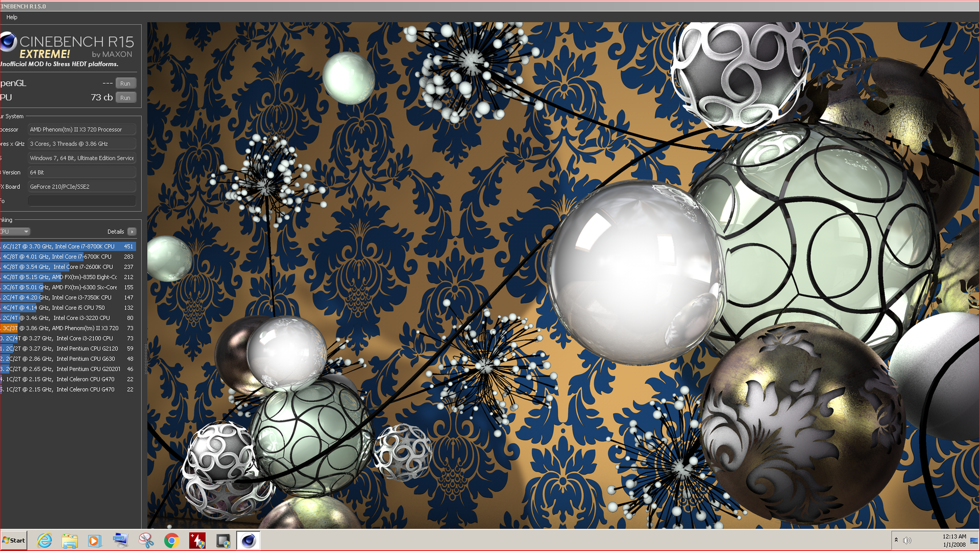Launch Google Chrome from the taskbar

pos(171,540)
